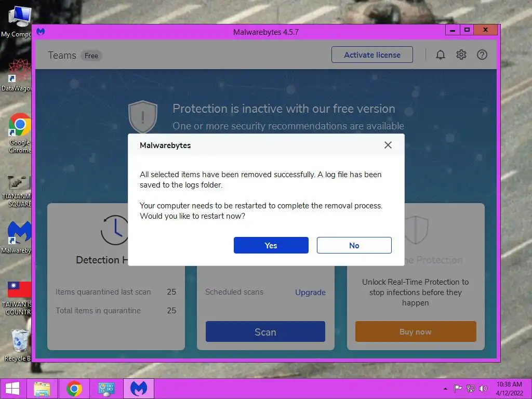This screenshot has width=532, height=399.
Task: Show hidden tray icons arrow
Action: tap(445, 389)
